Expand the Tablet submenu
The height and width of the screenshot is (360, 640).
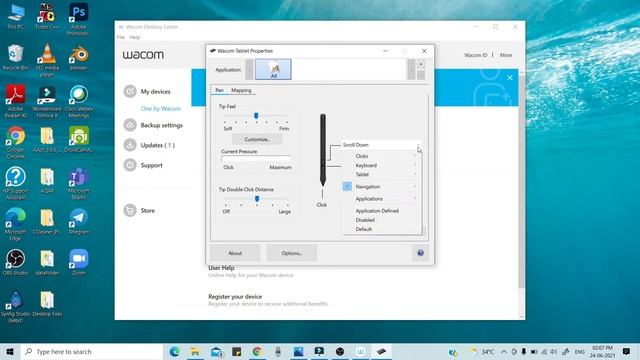[x=382, y=174]
